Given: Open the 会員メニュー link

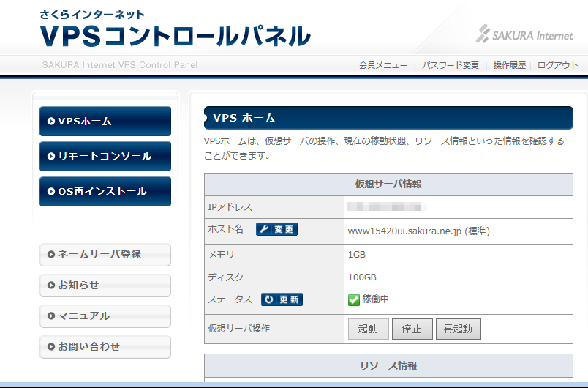Looking at the screenshot, I should 383,65.
